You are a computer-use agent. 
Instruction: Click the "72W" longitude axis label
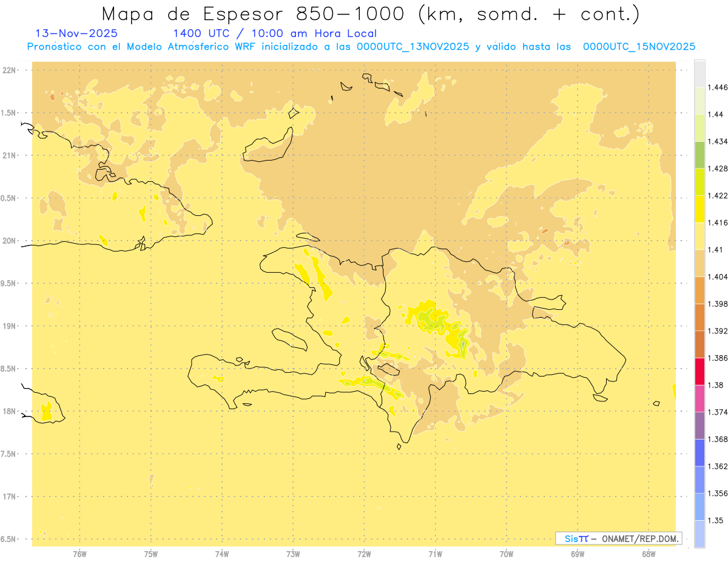(364, 554)
